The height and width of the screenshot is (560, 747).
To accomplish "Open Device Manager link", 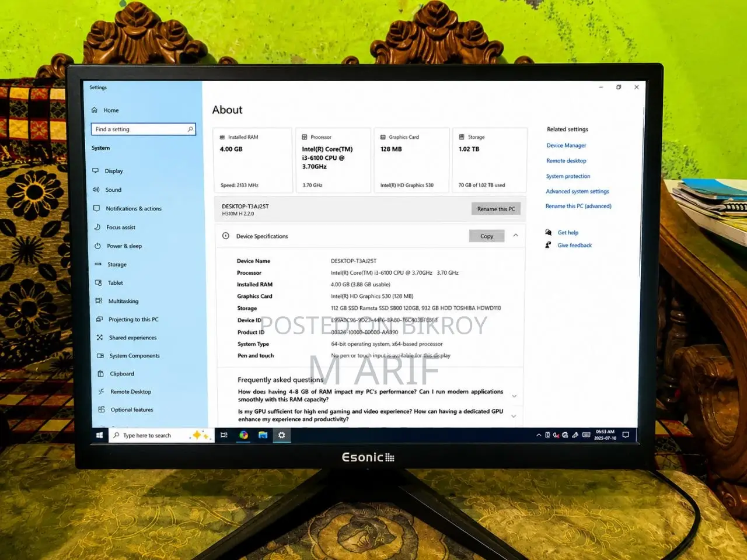I will pos(566,145).
